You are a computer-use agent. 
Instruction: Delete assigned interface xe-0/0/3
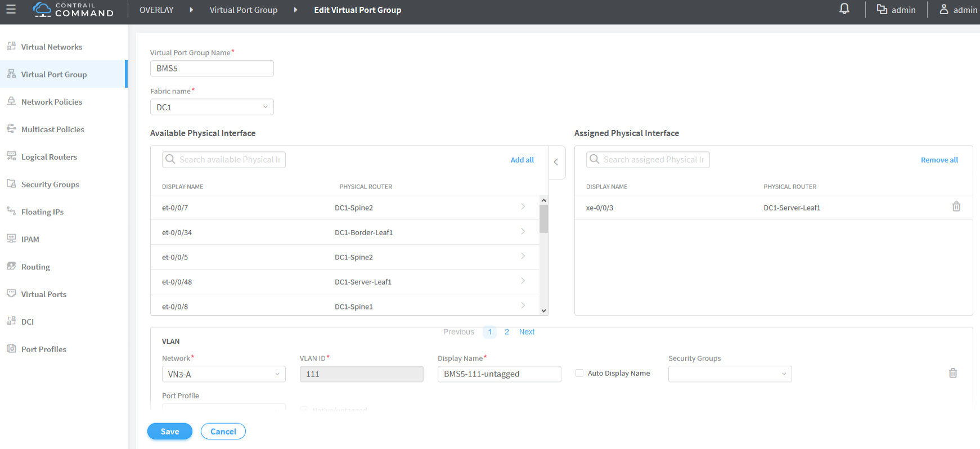pyautogui.click(x=956, y=207)
